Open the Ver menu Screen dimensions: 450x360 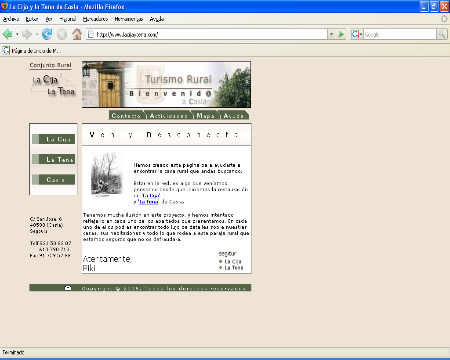click(x=49, y=19)
